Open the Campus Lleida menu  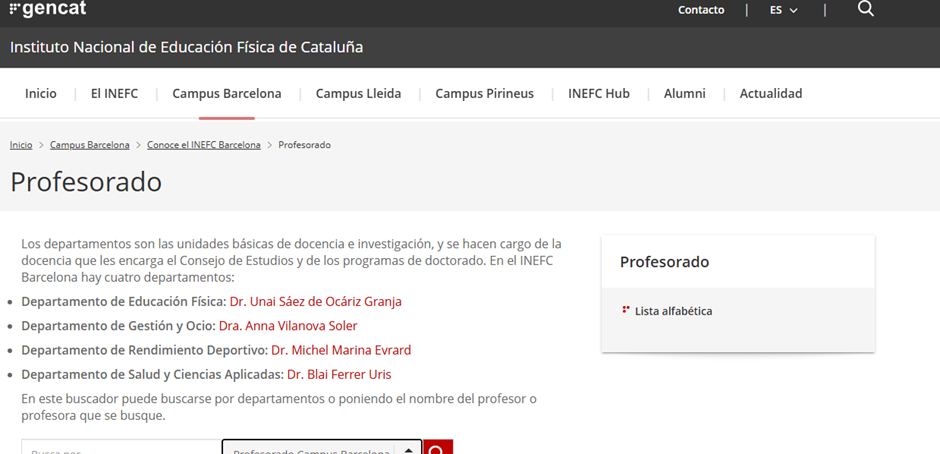click(358, 94)
